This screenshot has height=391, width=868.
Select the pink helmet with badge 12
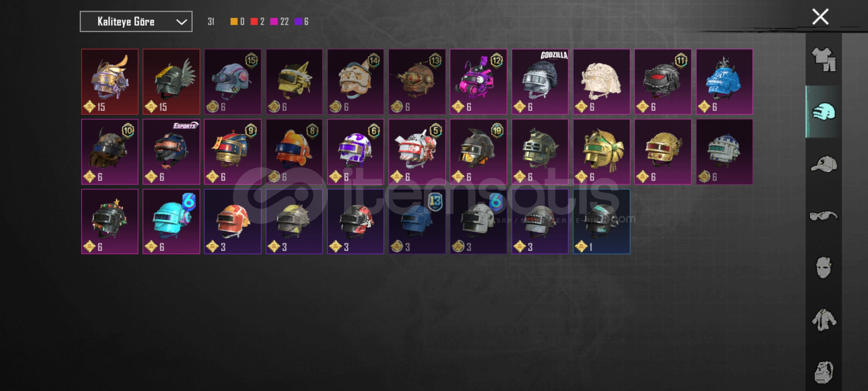click(478, 82)
